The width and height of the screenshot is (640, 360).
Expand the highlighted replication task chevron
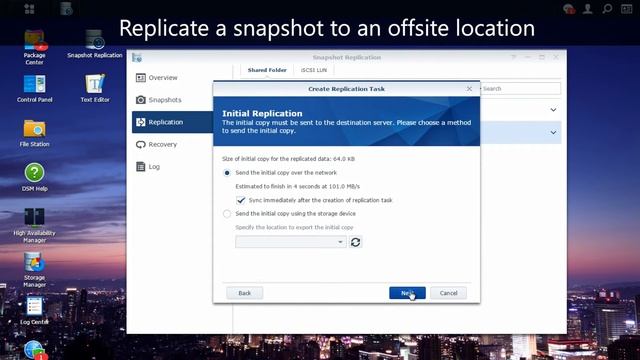pyautogui.click(x=553, y=133)
